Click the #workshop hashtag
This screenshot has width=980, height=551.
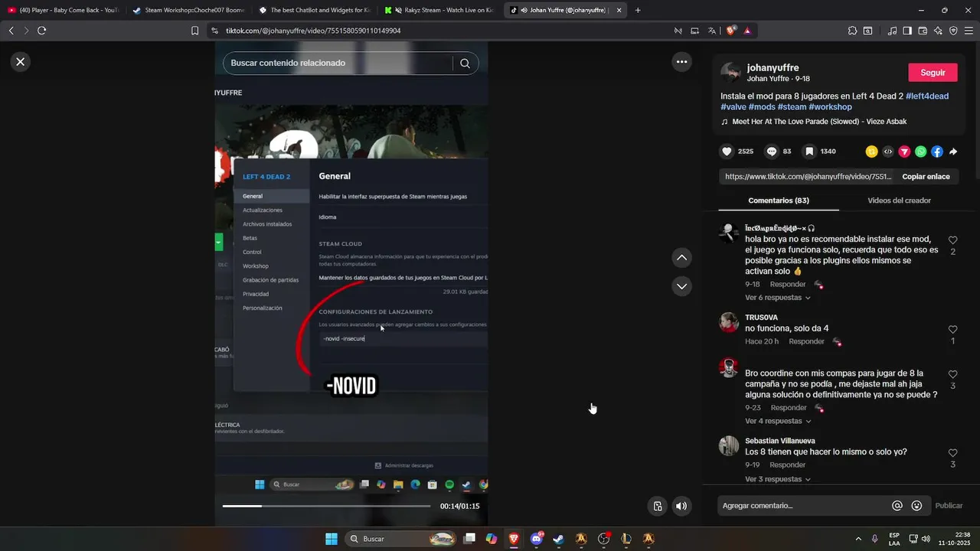click(x=830, y=107)
